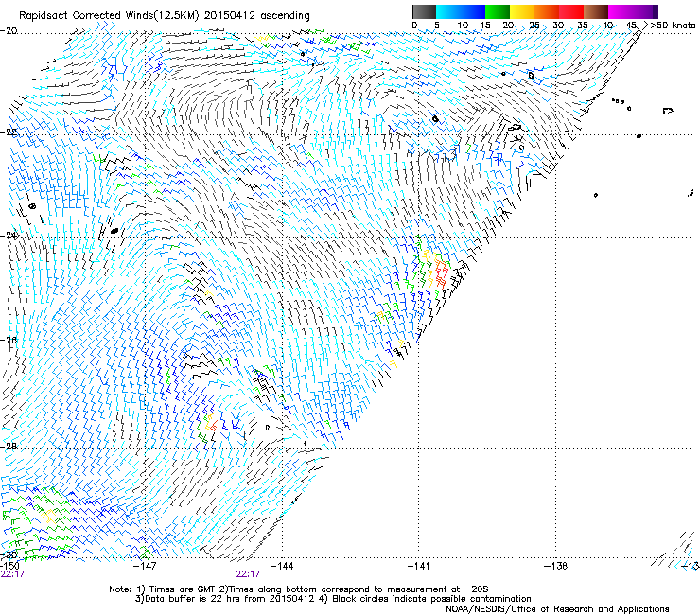Click the '-28' latitude label

click(9, 446)
